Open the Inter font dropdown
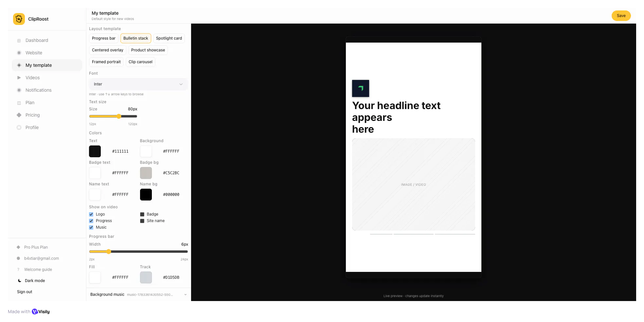The width and height of the screenshot is (644, 322). [138, 84]
